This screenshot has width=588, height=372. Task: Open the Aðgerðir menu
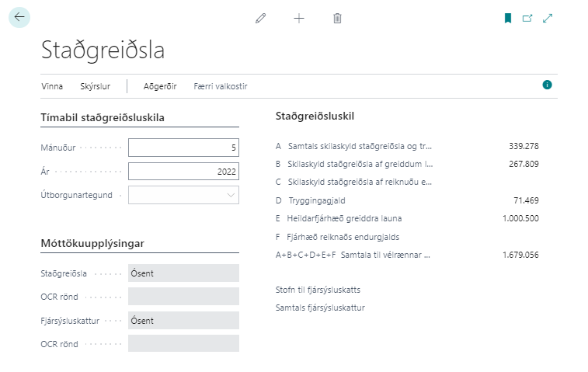160,86
